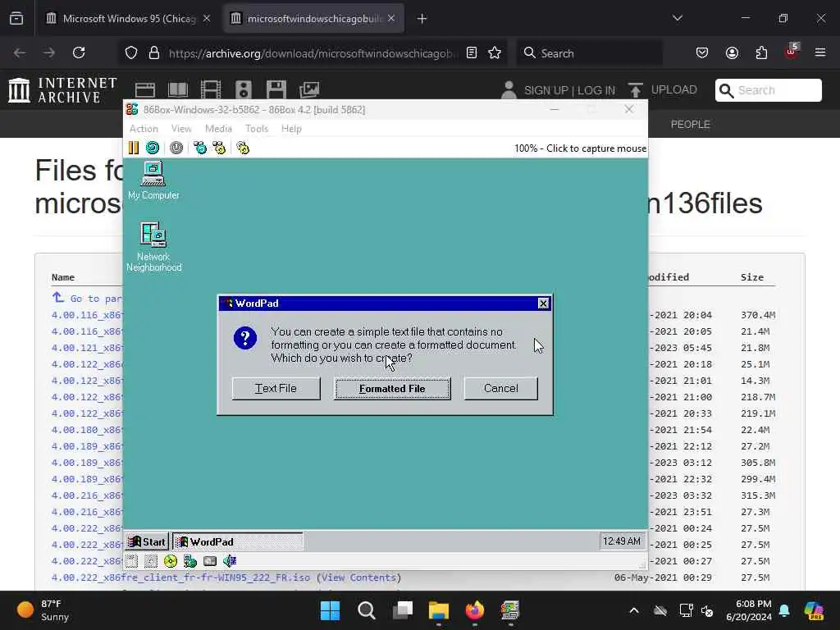Open the 4.00.222 WIN95_222_FR.iso file link
Screen dimensions: 840x630
pos(180,577)
